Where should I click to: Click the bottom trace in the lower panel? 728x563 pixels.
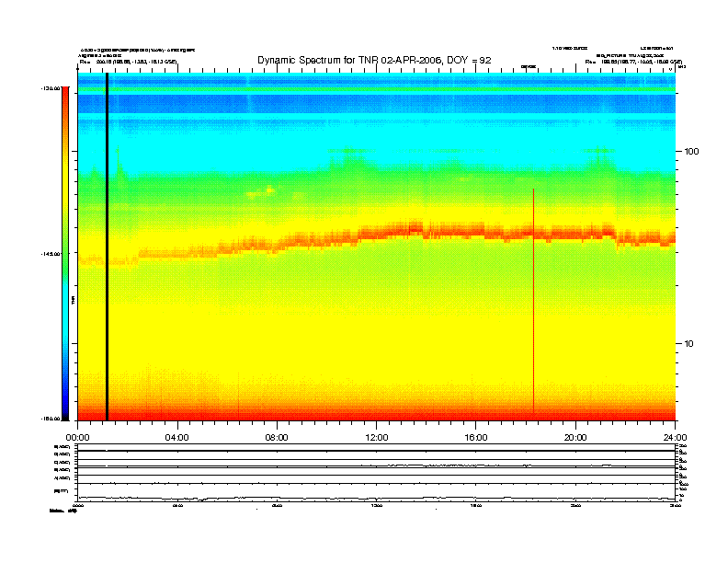[x=376, y=499]
